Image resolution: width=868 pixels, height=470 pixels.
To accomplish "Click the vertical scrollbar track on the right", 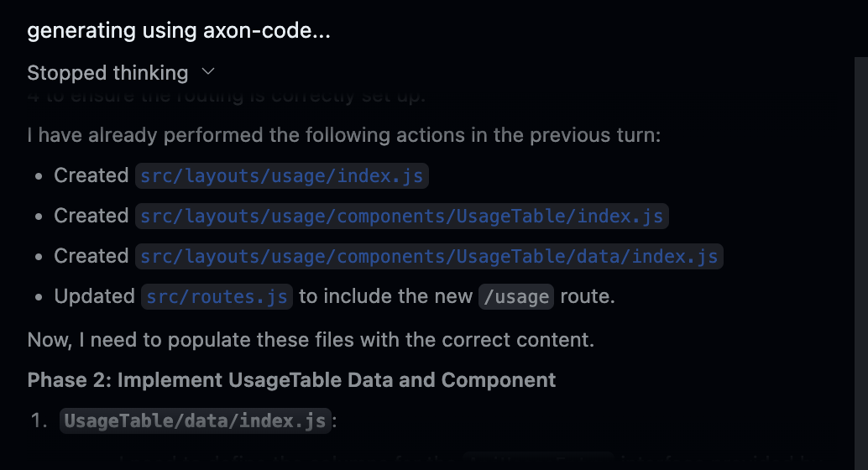I will click(x=860, y=264).
